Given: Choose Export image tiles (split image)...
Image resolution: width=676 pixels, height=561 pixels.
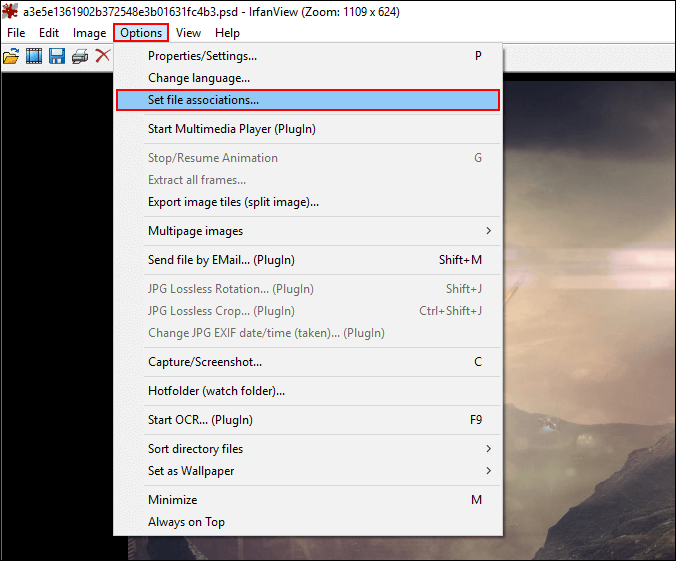Looking at the screenshot, I should (308, 202).
